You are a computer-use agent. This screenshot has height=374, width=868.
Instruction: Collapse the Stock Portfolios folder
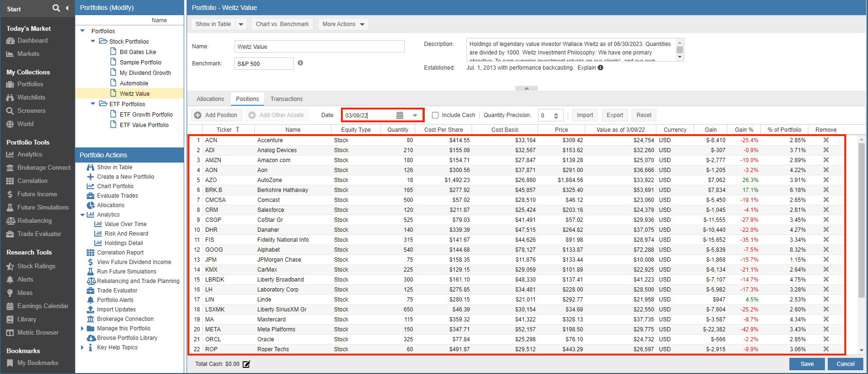[93, 41]
